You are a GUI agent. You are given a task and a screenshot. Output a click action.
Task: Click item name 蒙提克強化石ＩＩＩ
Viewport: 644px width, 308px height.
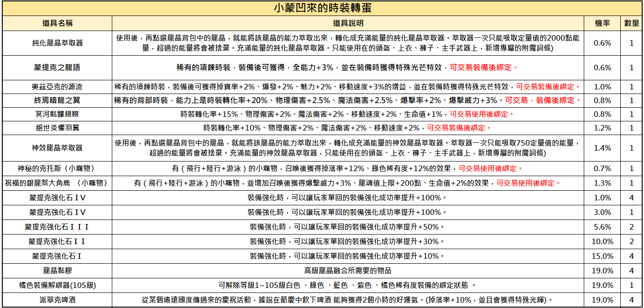pyautogui.click(x=58, y=227)
